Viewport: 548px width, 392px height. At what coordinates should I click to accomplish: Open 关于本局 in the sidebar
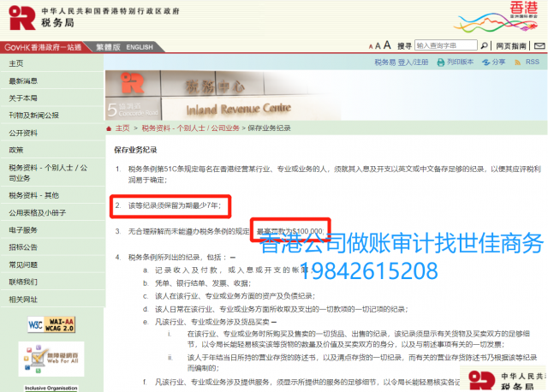click(x=52, y=98)
